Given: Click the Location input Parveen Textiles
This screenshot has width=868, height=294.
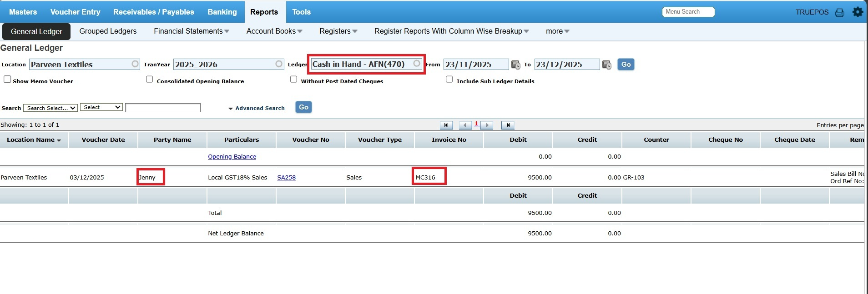Looking at the screenshot, I should coord(85,65).
